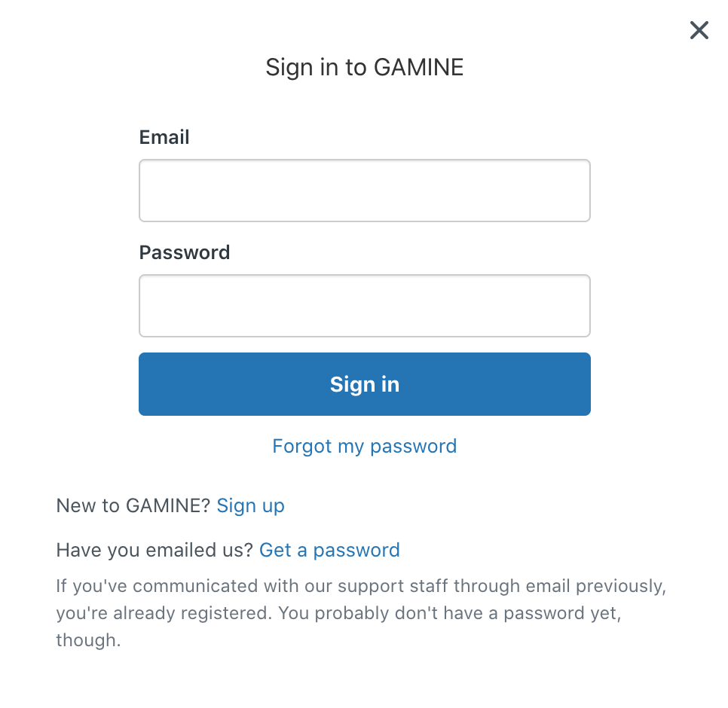The image size is (728, 708).
Task: Click the 'New to GAMINE?' text
Action: point(133,505)
